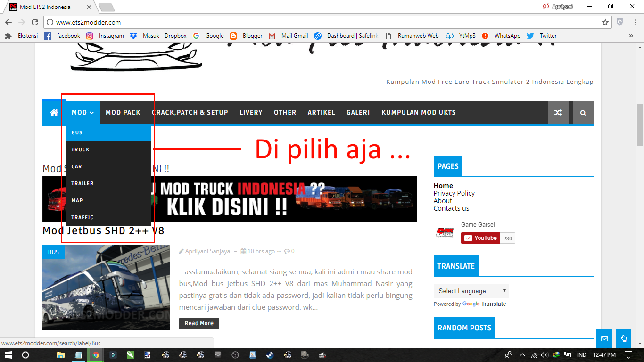Click the Windows Start button

click(8, 355)
